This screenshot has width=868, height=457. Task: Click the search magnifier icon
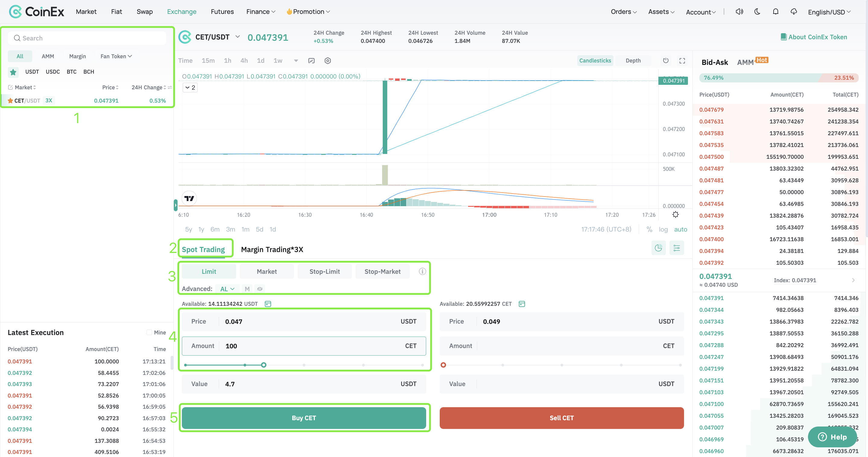point(17,38)
